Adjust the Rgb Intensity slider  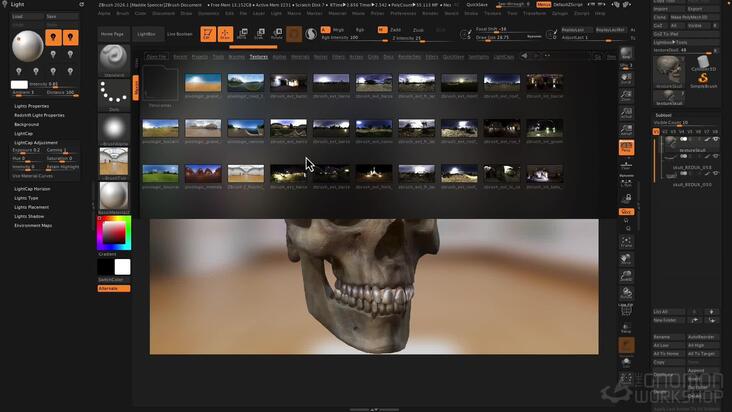354,37
